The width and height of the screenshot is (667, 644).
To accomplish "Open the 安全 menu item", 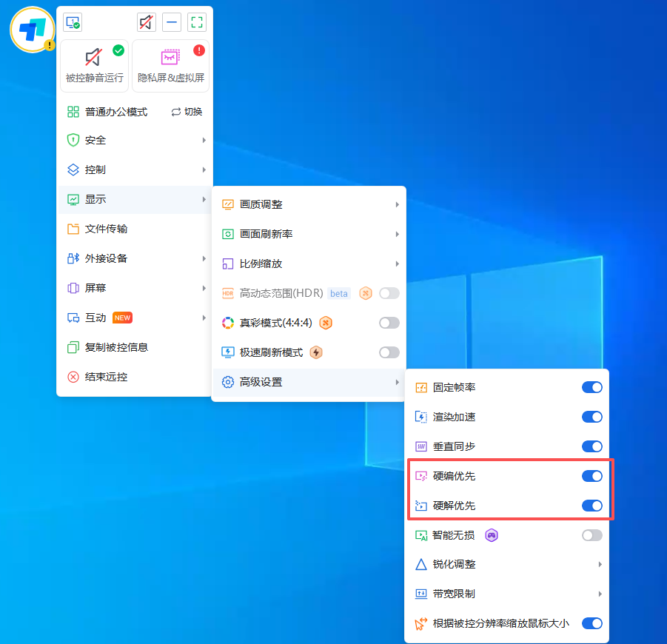I will [x=135, y=141].
